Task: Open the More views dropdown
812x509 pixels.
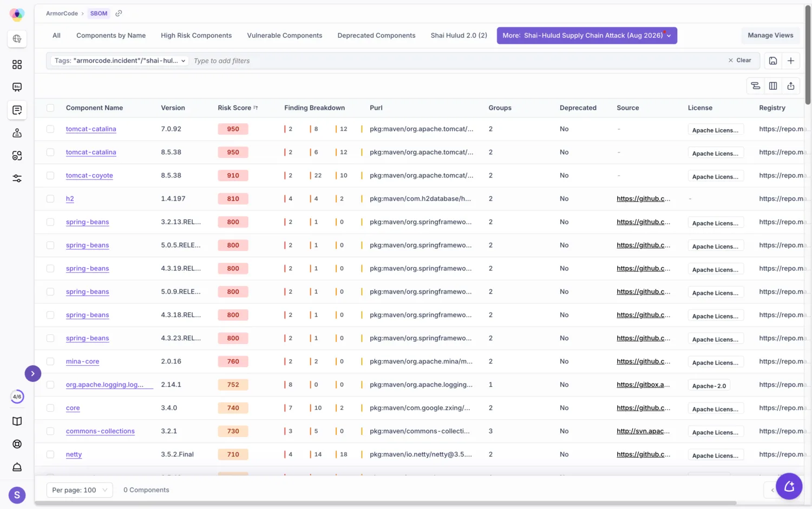Action: [587, 36]
